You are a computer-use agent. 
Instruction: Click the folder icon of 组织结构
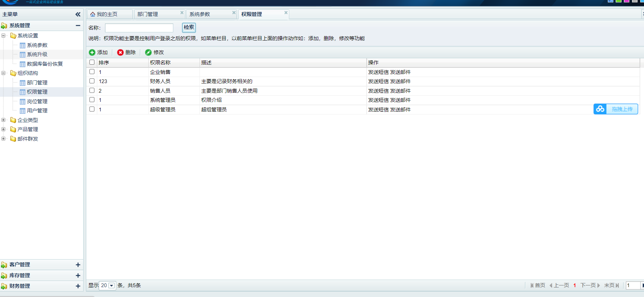13,73
